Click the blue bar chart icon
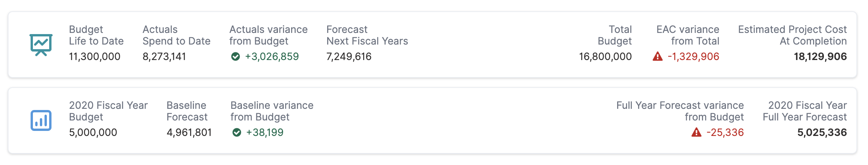Viewport: 868px width, 165px height. (41, 120)
